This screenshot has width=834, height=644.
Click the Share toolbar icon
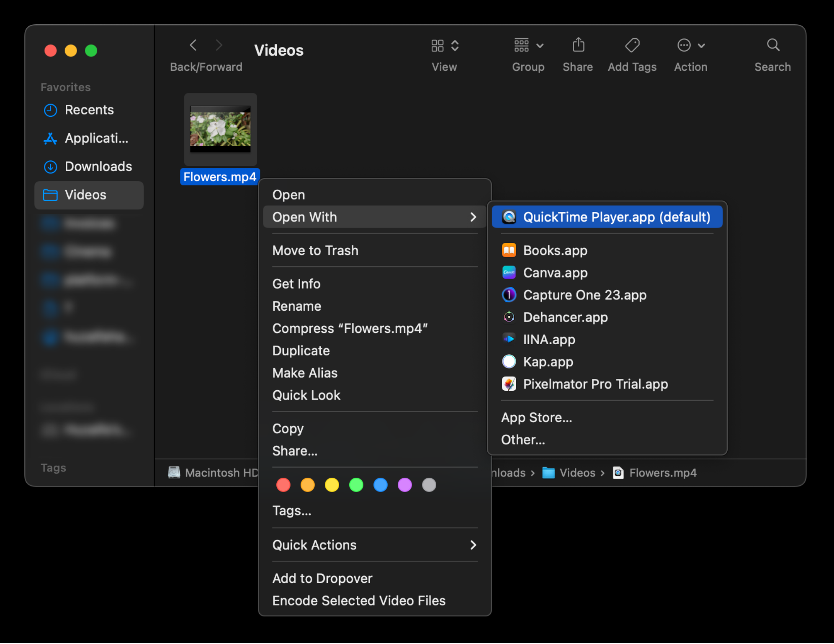[578, 45]
